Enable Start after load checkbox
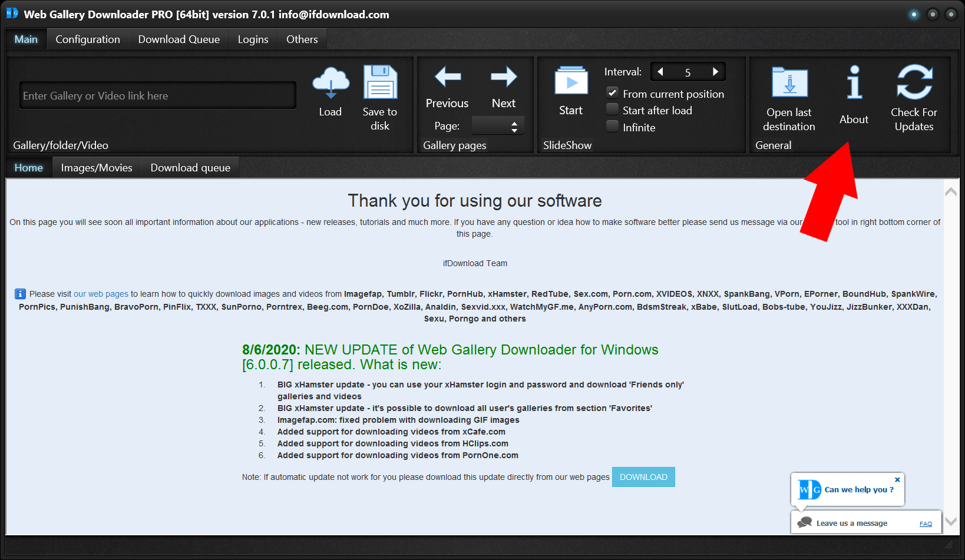 613,110
